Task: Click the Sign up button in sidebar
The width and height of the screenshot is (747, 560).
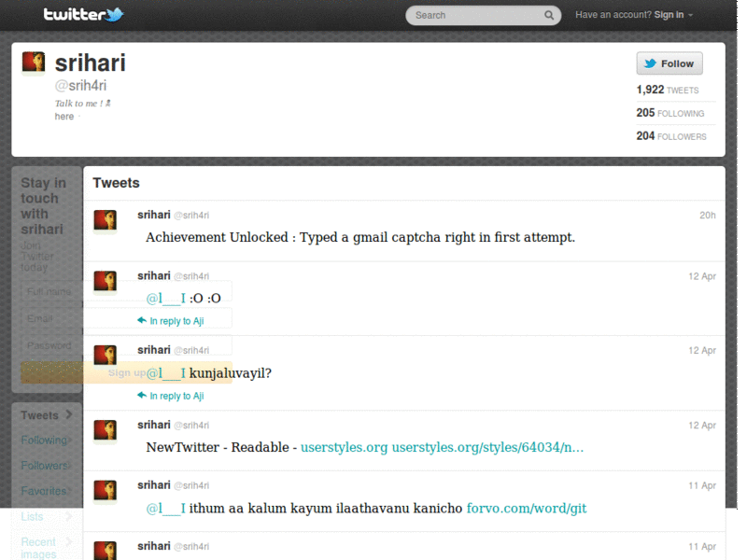Action: [x=126, y=372]
